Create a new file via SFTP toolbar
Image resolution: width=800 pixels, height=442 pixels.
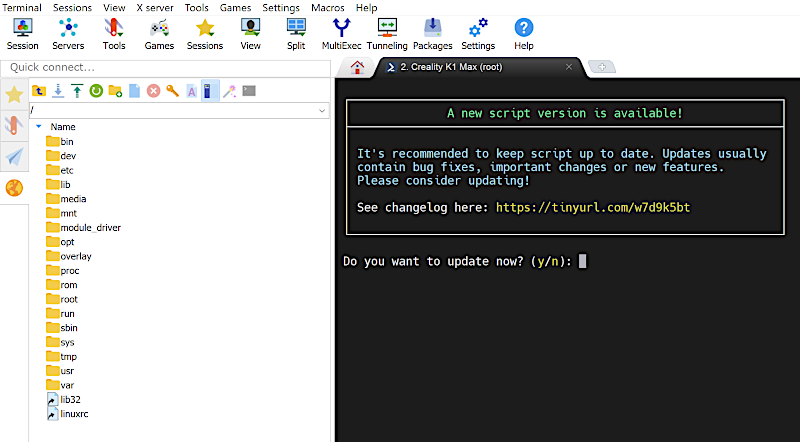134,91
